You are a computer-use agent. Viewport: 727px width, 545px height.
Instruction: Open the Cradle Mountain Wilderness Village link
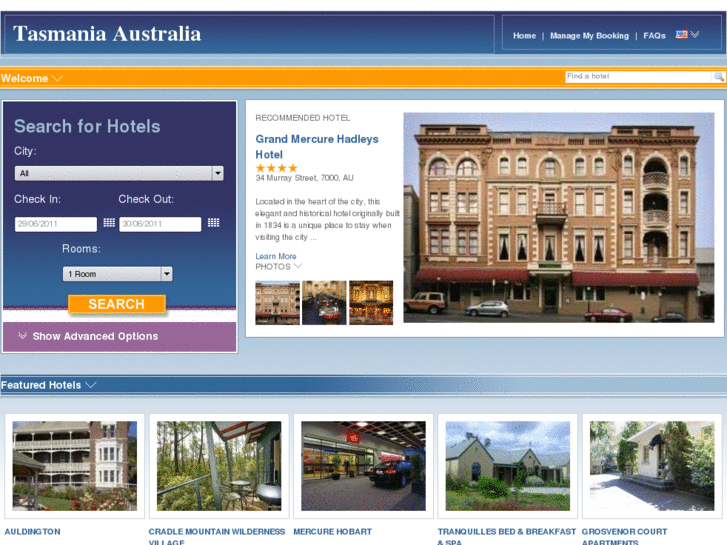[217, 536]
